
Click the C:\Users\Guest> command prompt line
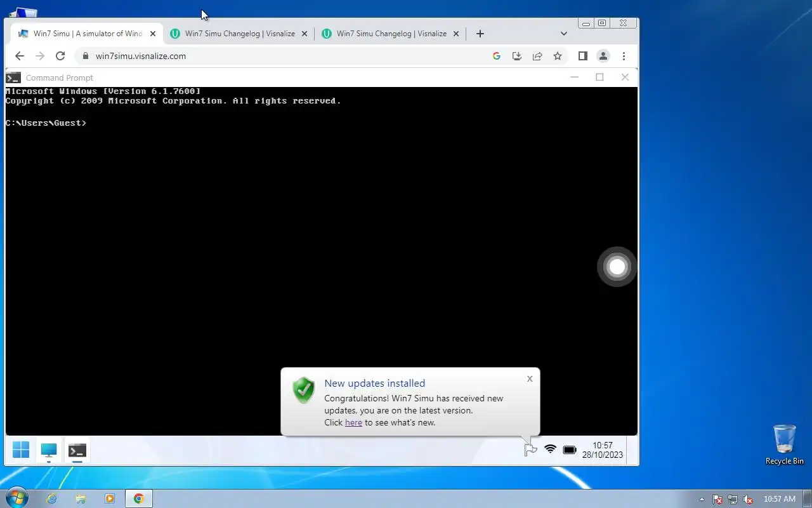46,123
